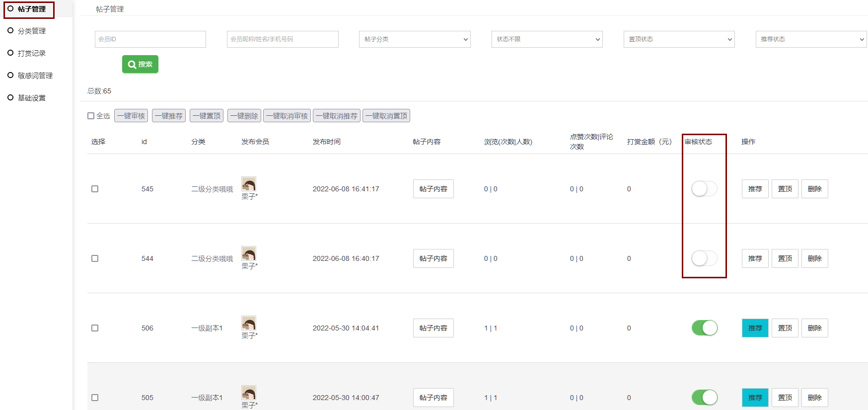This screenshot has height=410, width=868.
Task: Go to 敏感词管理 in the sidebar
Action: (x=35, y=76)
